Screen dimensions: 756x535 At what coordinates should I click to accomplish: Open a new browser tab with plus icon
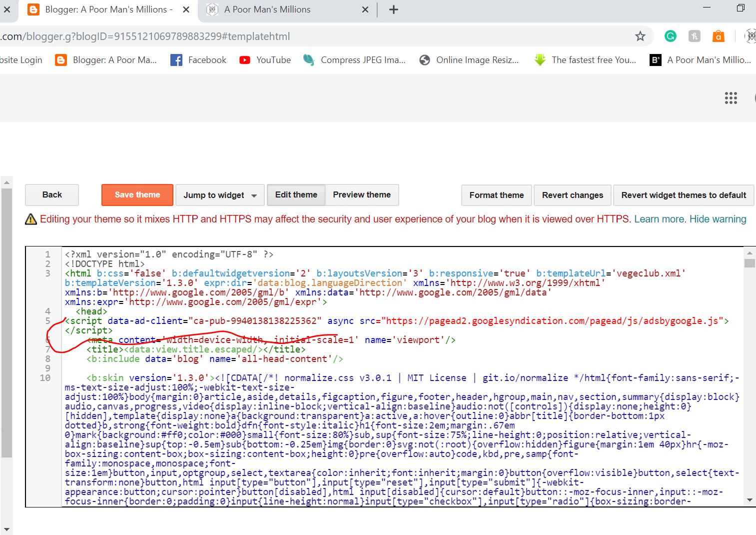(x=394, y=9)
